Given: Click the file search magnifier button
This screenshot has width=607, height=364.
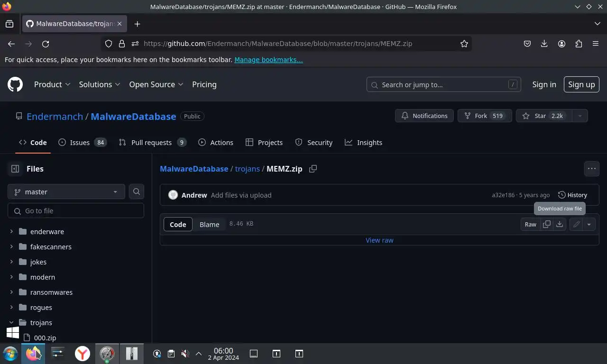Looking at the screenshot, I should point(137,192).
